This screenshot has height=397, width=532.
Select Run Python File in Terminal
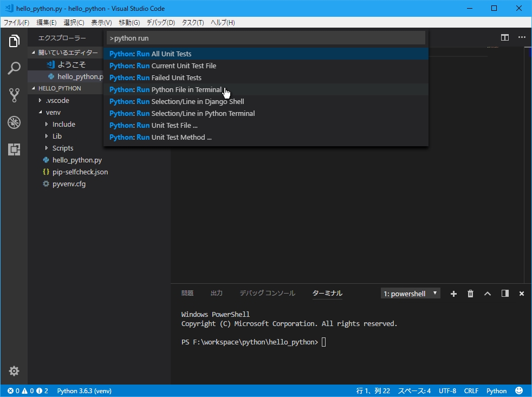pos(265,89)
